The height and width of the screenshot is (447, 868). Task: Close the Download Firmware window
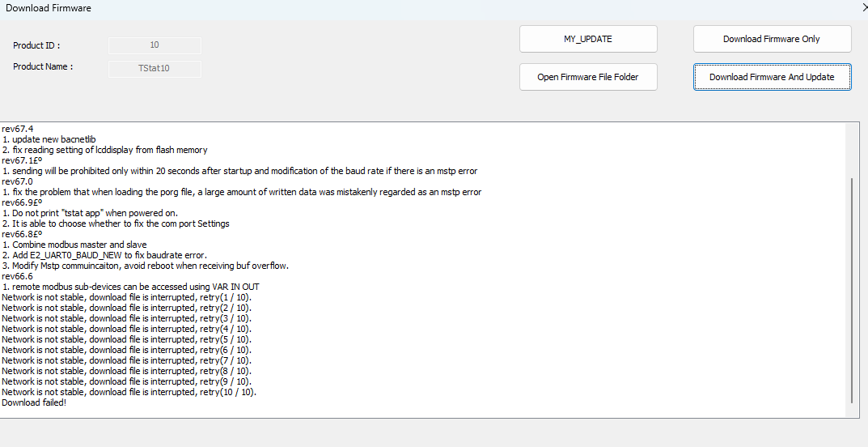click(864, 7)
